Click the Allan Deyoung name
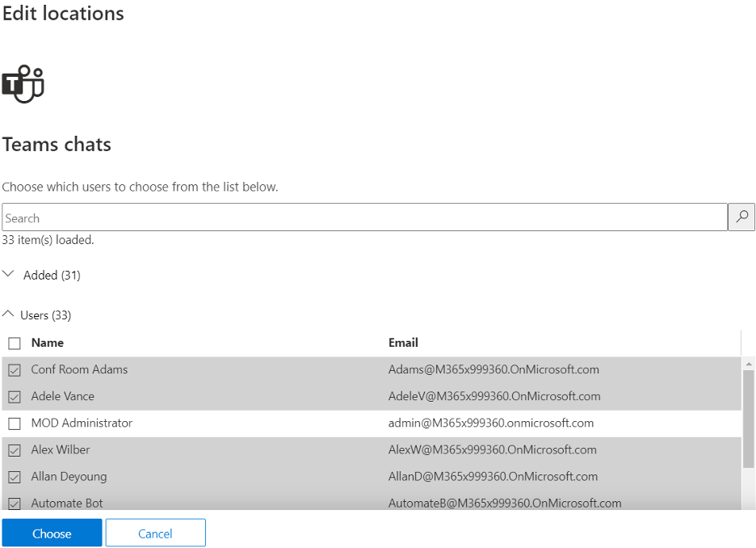 69,477
